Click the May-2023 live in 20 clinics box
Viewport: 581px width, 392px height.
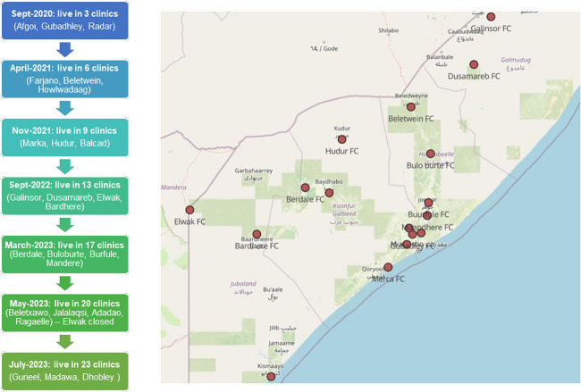[65, 313]
